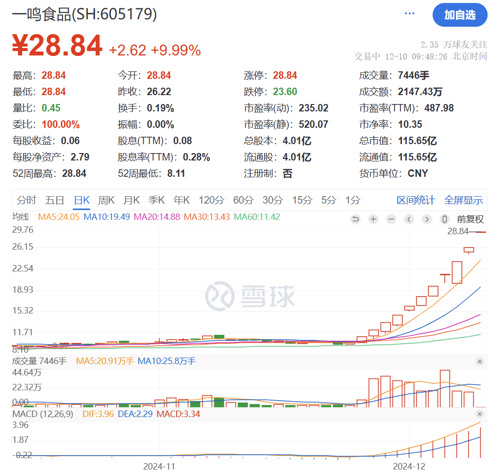Viewport: 500px width, 473px height.
Task: Click stock title 一鸣食品(SH:605179)
Action: tap(84, 14)
